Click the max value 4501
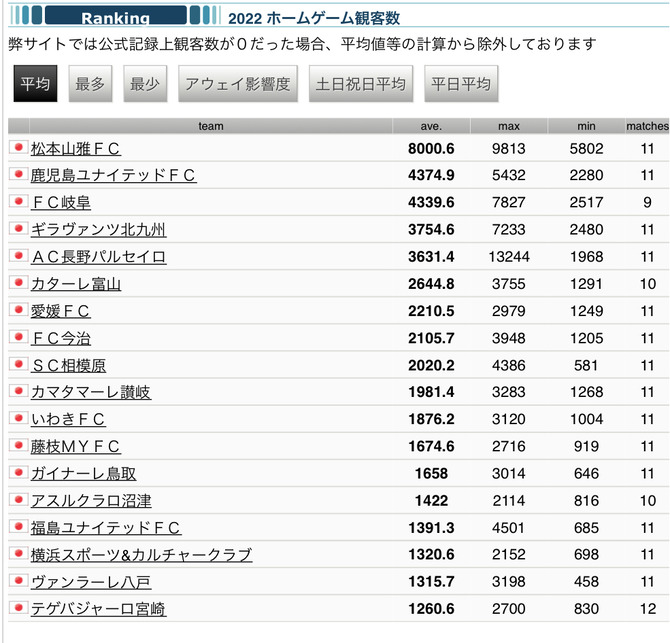 point(508,528)
